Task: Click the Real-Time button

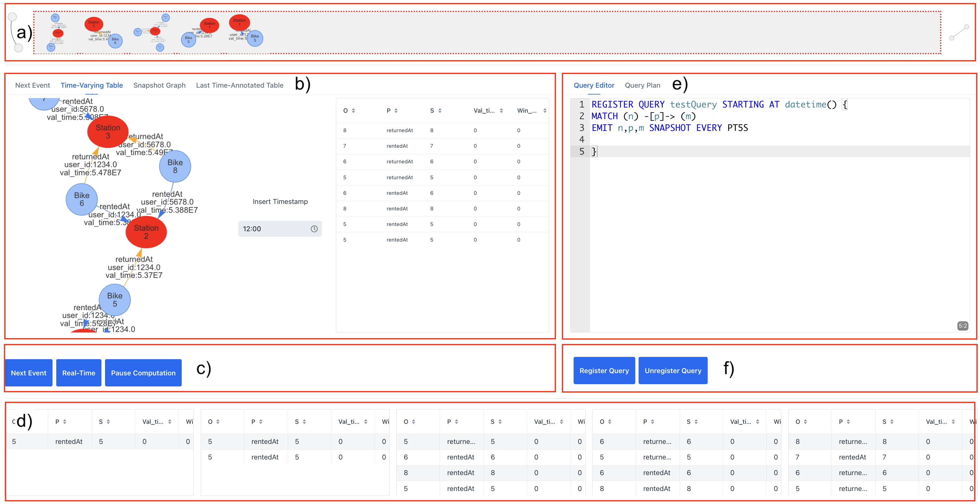Action: click(x=78, y=372)
